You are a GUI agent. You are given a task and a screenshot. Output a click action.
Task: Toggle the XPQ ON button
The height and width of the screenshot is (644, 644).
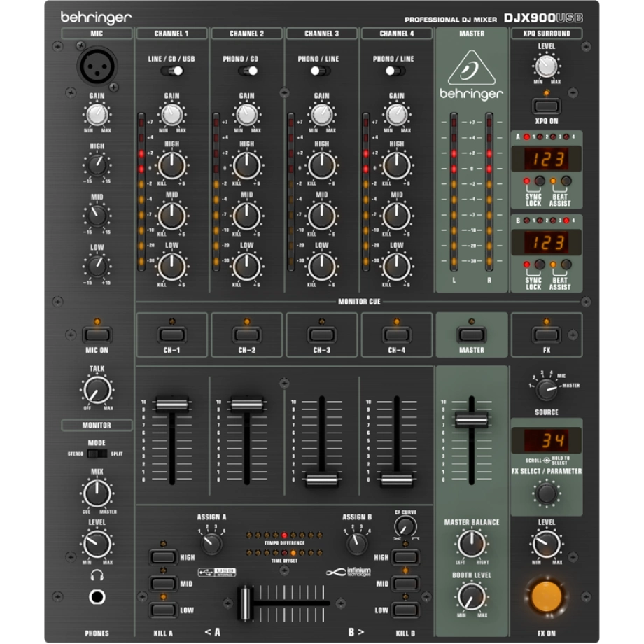point(546,106)
